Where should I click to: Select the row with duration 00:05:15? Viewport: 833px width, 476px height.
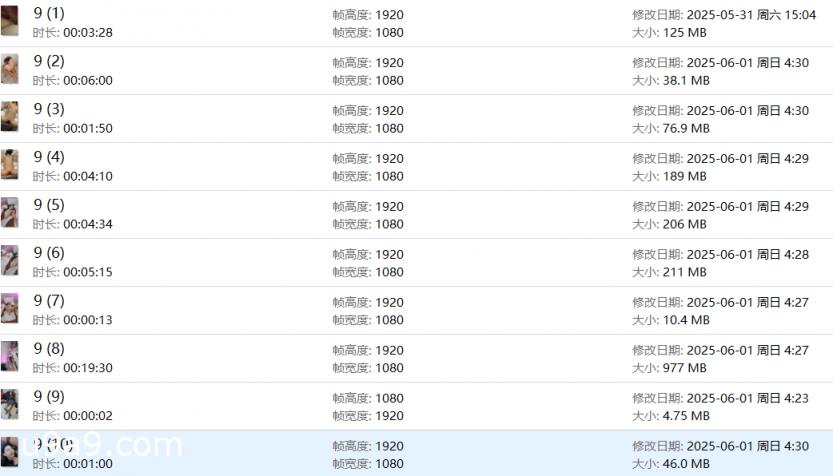(x=416, y=262)
